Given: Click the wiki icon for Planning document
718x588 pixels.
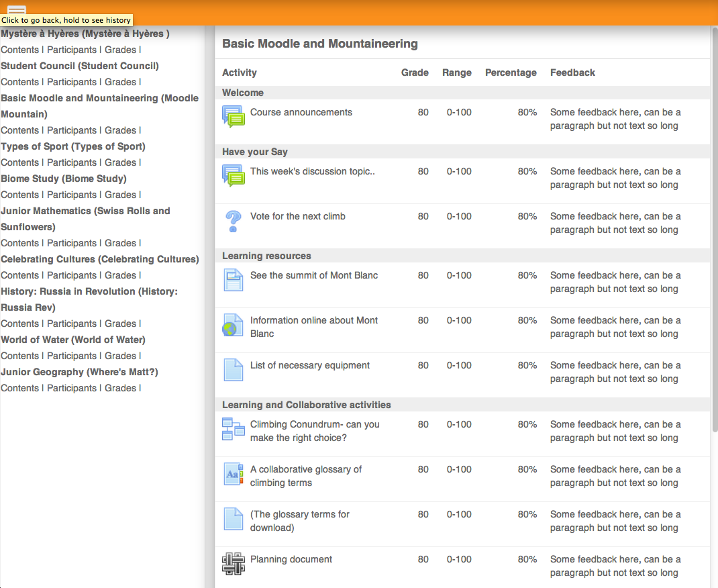Looking at the screenshot, I should click(234, 564).
